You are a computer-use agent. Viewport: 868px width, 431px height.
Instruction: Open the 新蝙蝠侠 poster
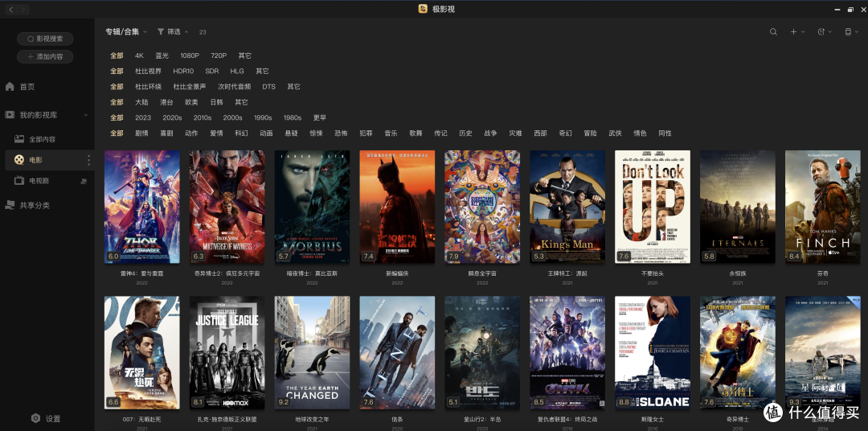pos(398,207)
